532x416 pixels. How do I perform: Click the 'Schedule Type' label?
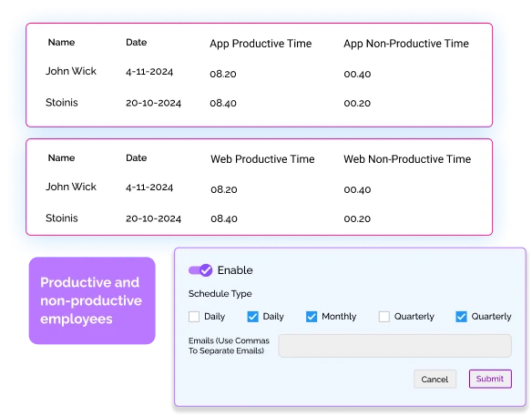click(x=220, y=294)
